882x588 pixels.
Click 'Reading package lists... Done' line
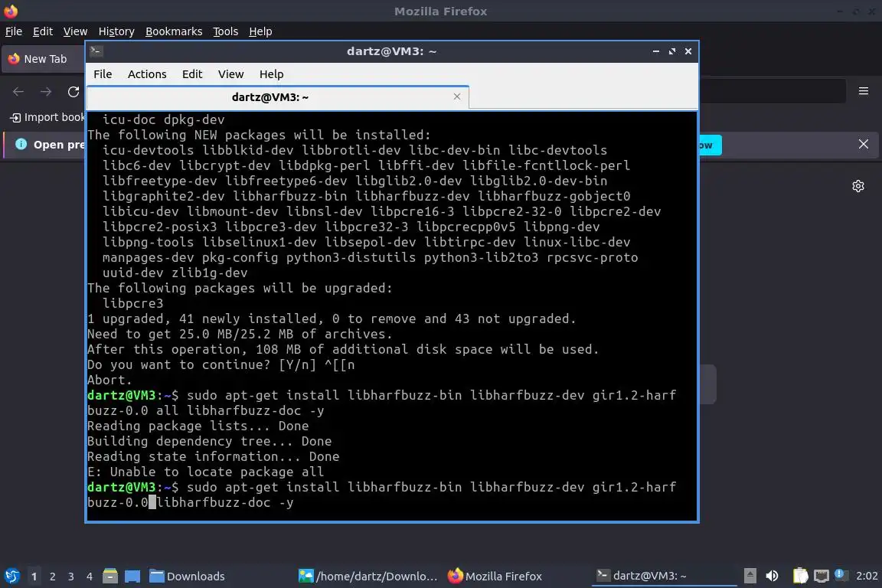pyautogui.click(x=198, y=426)
